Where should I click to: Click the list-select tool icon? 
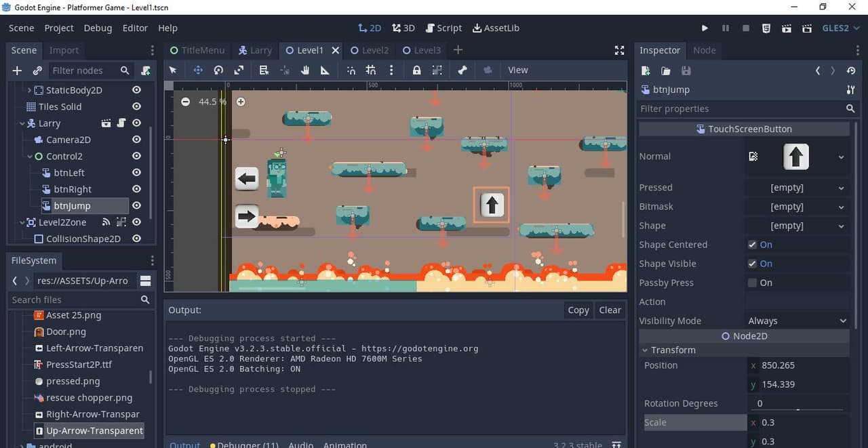264,70
